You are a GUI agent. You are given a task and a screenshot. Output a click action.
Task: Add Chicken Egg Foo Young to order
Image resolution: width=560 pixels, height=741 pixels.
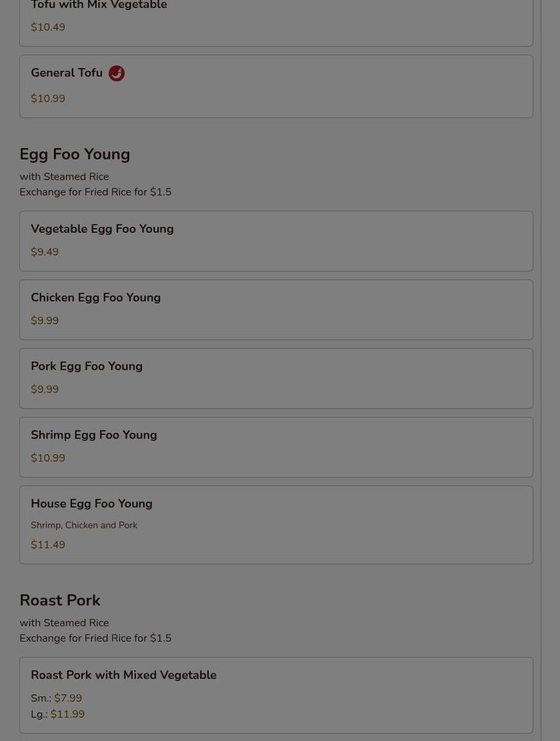tap(95, 297)
